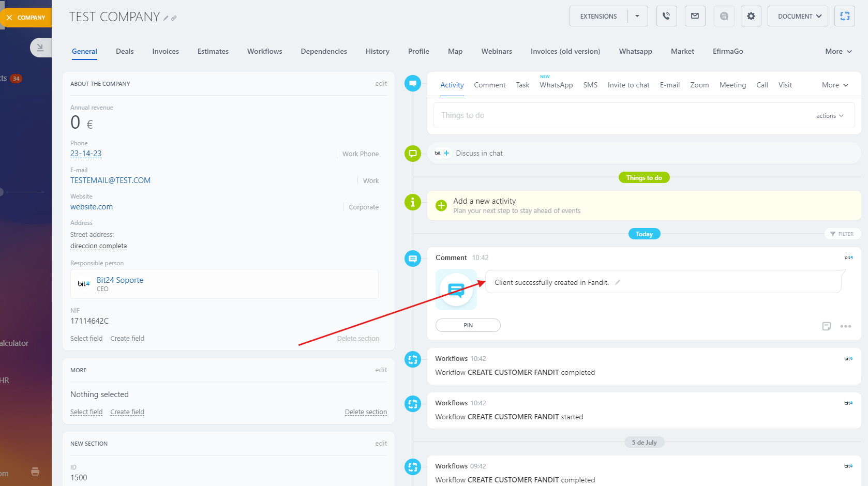Open the actions dropdown in Things to do
This screenshot has width=868, height=486.
829,116
